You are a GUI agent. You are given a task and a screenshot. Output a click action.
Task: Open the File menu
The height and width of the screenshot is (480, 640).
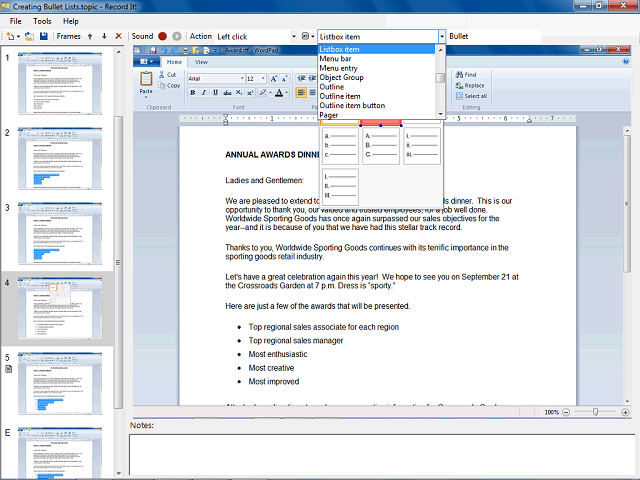click(x=16, y=21)
